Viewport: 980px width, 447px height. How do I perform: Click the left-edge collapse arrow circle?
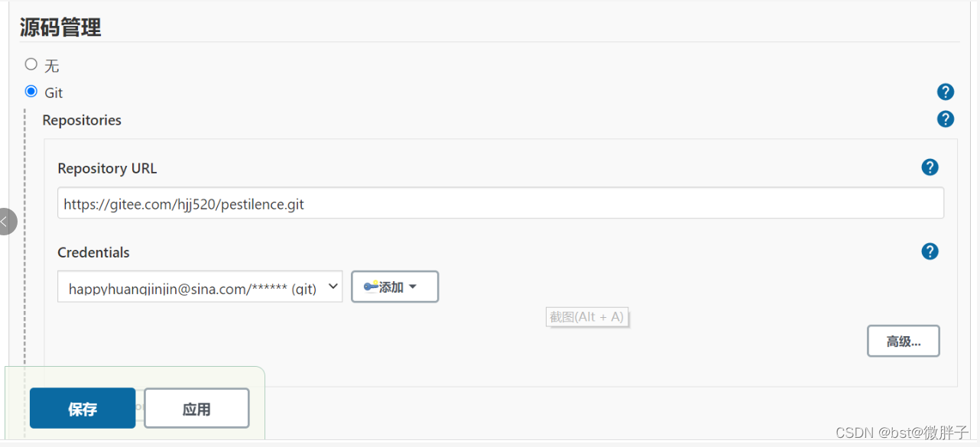(5, 222)
